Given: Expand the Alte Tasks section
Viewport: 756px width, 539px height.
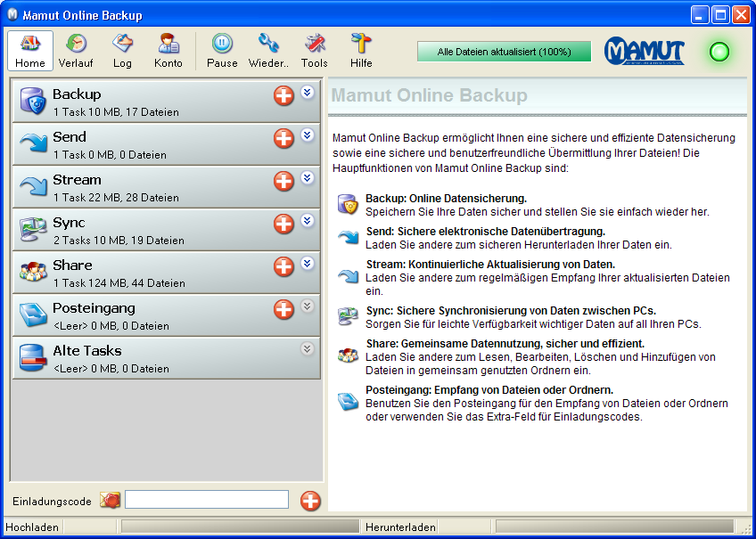Looking at the screenshot, I should (308, 348).
